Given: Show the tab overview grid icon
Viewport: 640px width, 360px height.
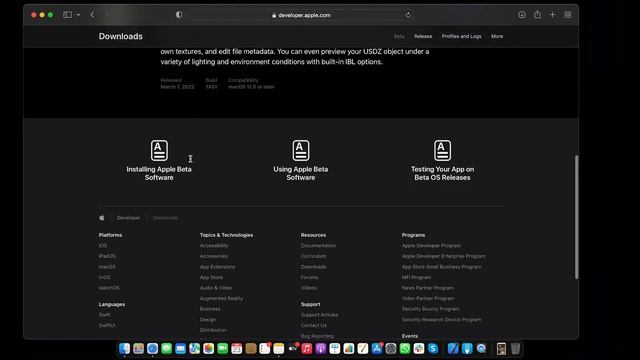Looking at the screenshot, I should tap(568, 15).
